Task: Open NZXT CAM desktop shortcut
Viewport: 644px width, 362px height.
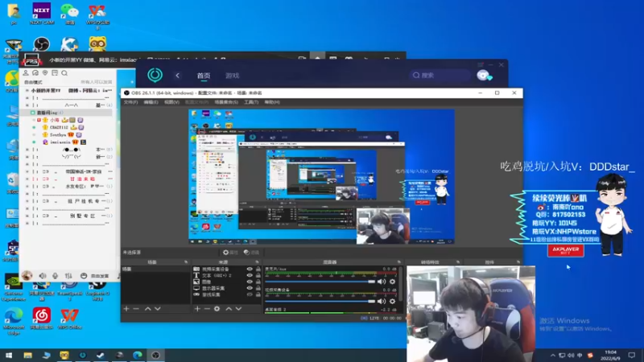Action: click(42, 14)
